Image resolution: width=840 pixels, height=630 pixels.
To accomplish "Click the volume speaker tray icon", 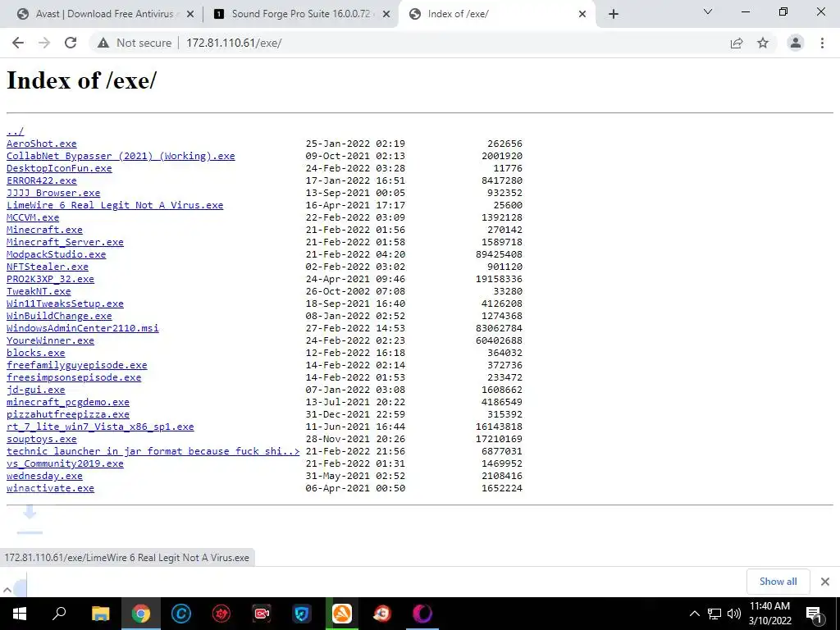I will pos(734,614).
